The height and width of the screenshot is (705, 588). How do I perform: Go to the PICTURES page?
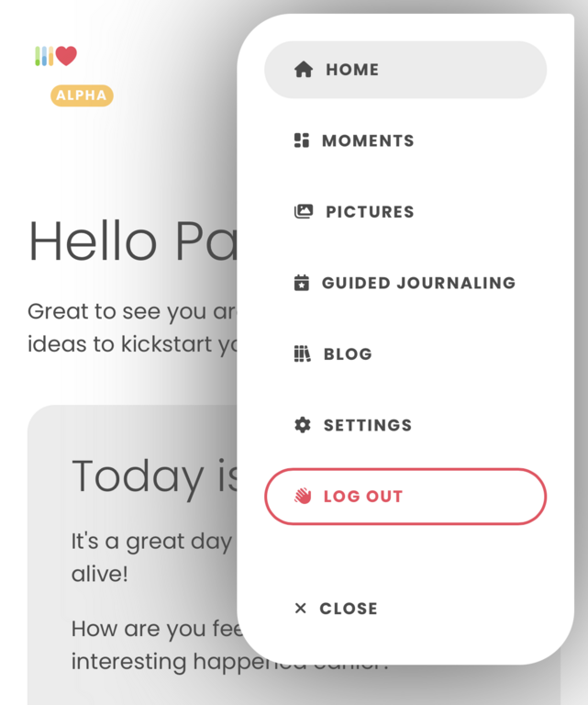[x=371, y=212]
